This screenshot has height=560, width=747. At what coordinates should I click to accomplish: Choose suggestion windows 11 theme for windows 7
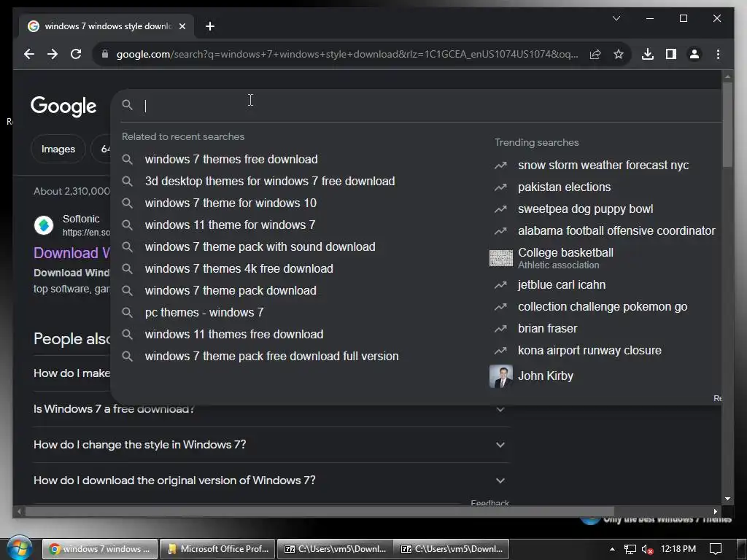[x=230, y=225]
